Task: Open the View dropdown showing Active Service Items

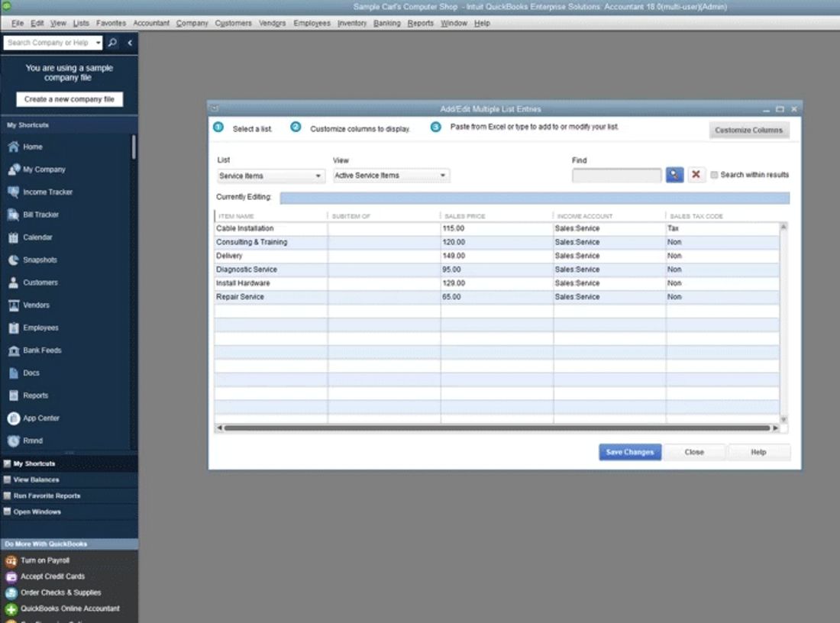Action: [x=391, y=175]
